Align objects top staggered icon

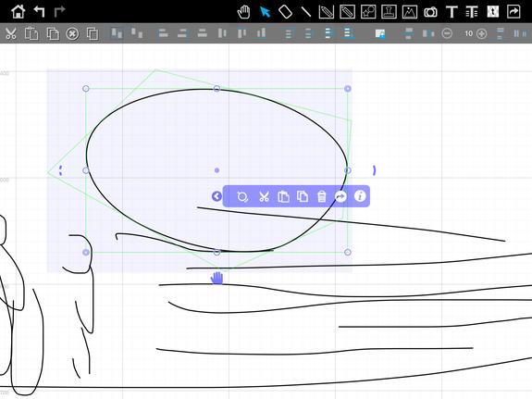[137, 33]
